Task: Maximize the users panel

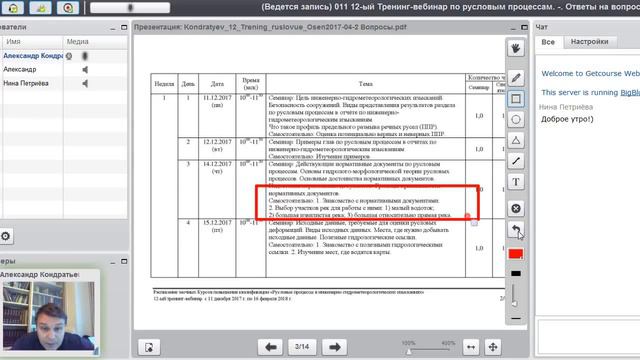Action: [124, 27]
